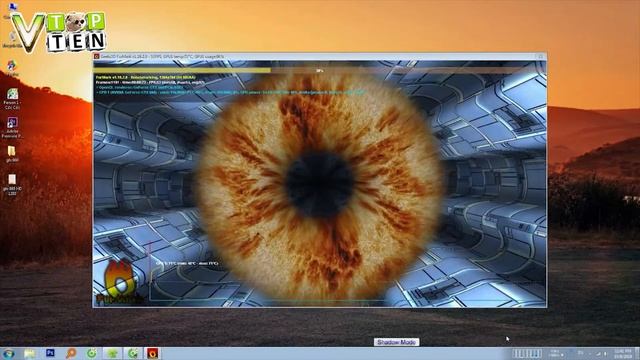Open the Recycle Bin desktop icon
The width and height of the screenshot is (640, 360).
(12, 39)
